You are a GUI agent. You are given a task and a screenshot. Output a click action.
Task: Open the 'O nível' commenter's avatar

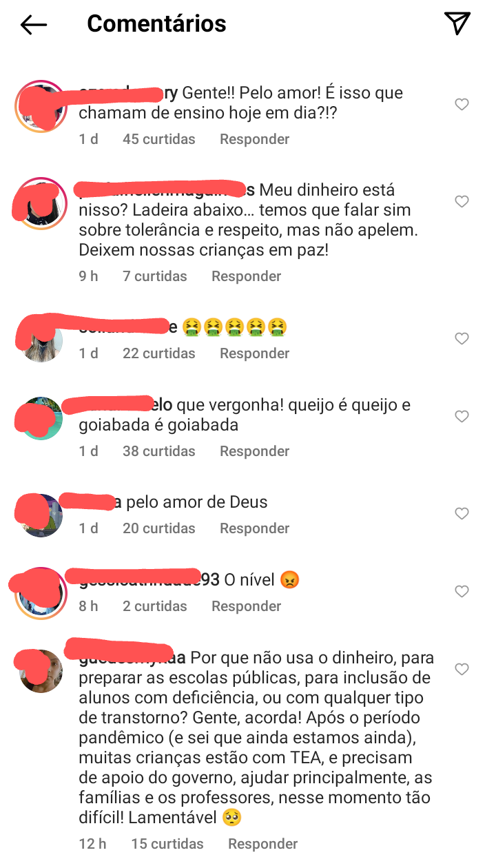click(x=41, y=592)
